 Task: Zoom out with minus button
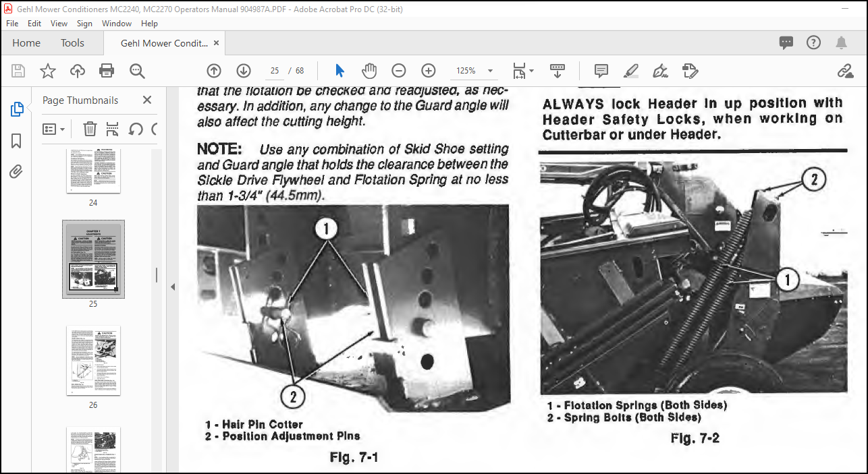pyautogui.click(x=399, y=71)
